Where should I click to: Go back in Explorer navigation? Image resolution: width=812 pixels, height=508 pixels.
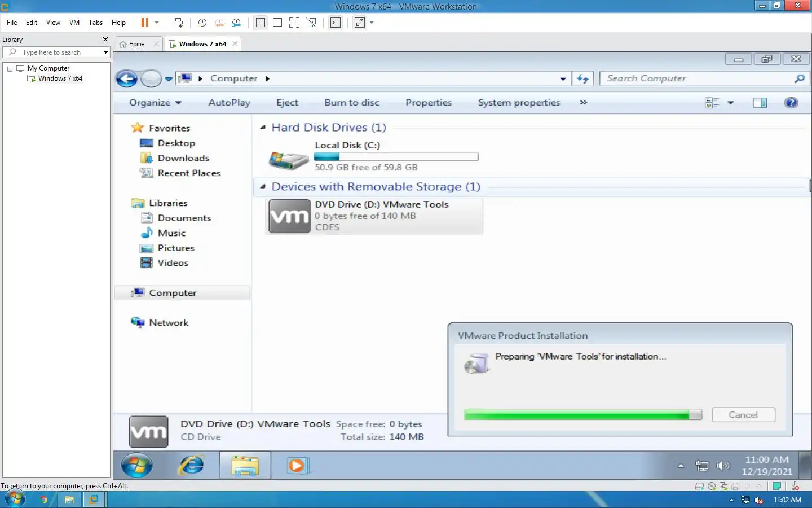click(127, 79)
